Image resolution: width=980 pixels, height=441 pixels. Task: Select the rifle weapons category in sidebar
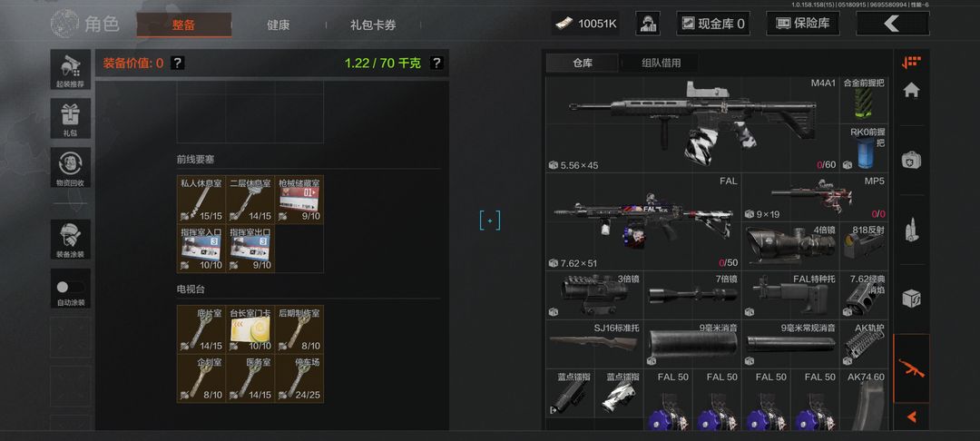(912, 367)
